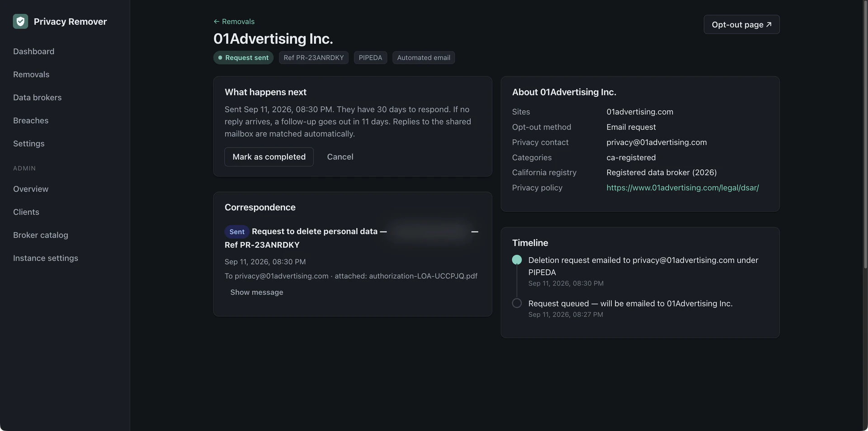Click the attachment authorization-LOA-UCCPJQ.pdf text
Image resolution: width=868 pixels, height=431 pixels.
point(423,276)
